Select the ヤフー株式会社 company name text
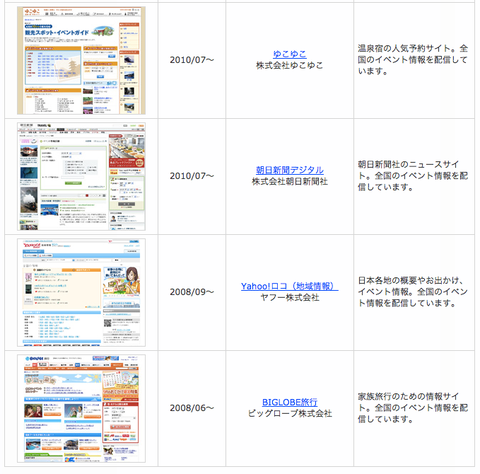This screenshot has height=474, width=480. coord(289,297)
